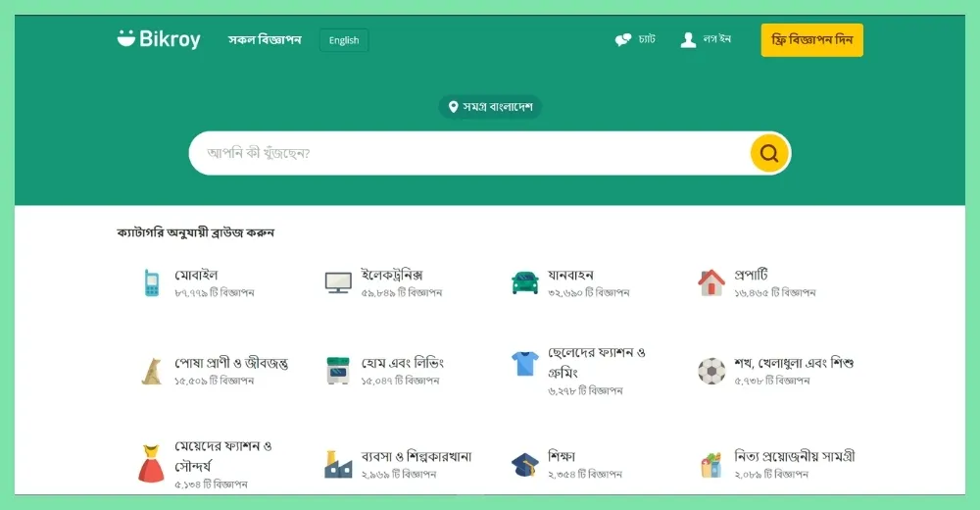Click the user profile icon
This screenshot has width=980, height=510.
point(688,40)
